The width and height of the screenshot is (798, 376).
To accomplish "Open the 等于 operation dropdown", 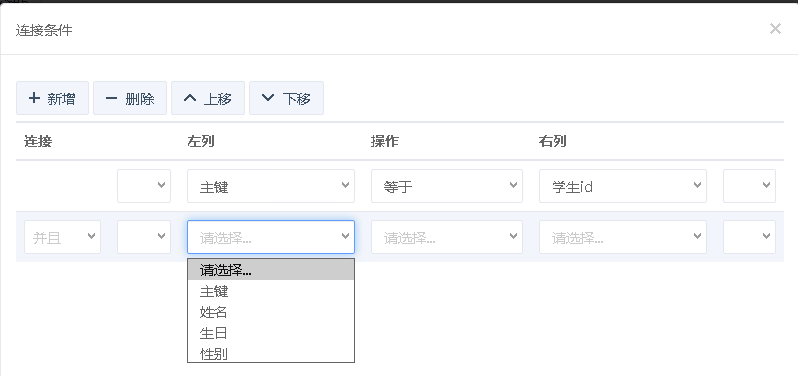I will pos(447,186).
